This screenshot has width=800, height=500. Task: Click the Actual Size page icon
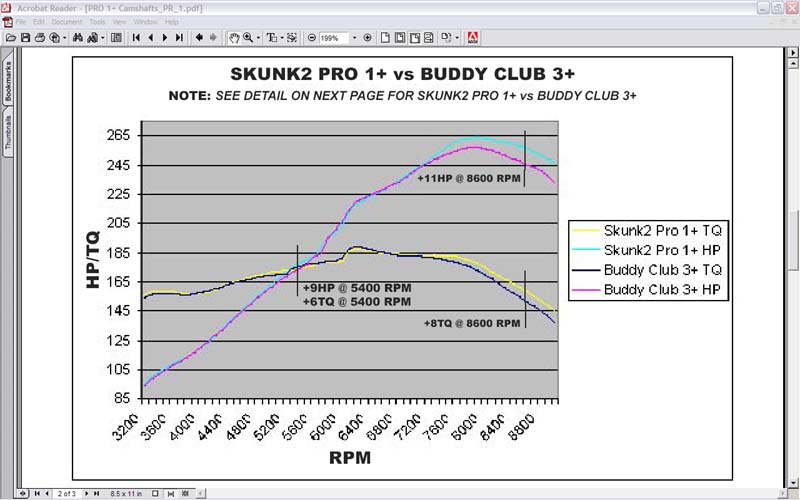click(x=385, y=38)
